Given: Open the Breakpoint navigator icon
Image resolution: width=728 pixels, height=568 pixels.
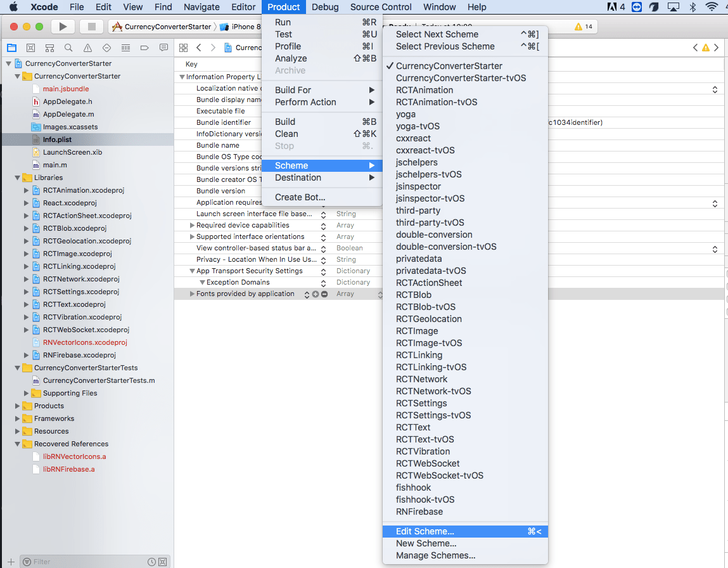Looking at the screenshot, I should pos(144,48).
